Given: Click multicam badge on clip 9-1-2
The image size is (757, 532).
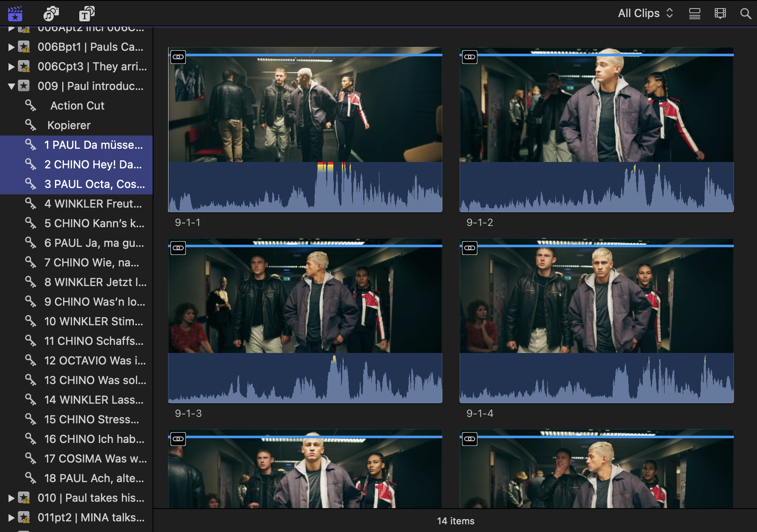Looking at the screenshot, I should point(470,57).
